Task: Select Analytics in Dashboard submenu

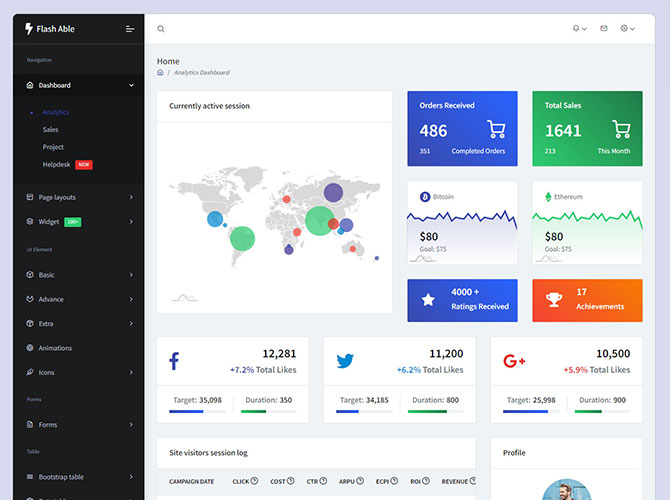Action: pyautogui.click(x=56, y=112)
